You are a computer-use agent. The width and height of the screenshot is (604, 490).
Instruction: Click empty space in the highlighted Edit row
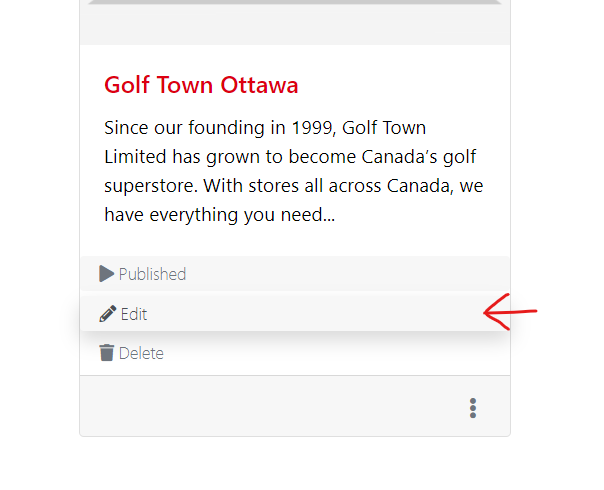(x=308, y=314)
